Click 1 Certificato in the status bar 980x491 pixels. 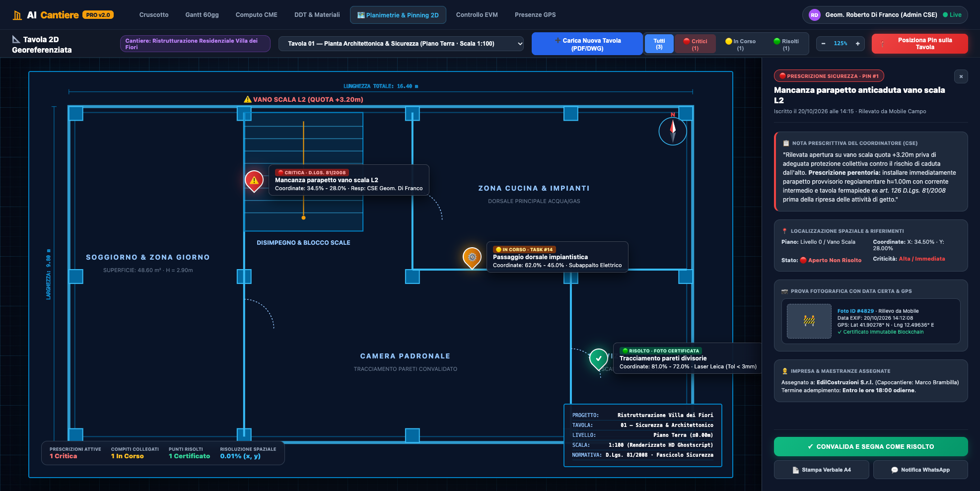pos(190,456)
